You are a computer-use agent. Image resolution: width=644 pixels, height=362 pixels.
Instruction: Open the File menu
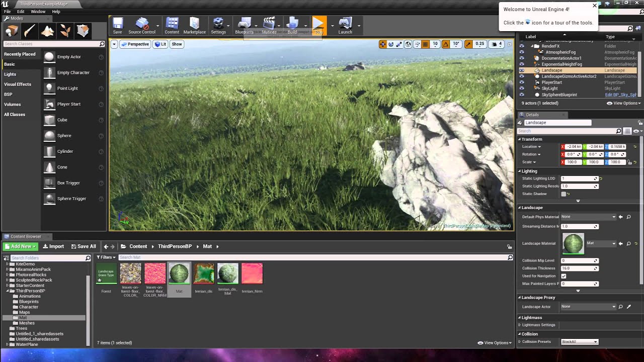(x=8, y=12)
